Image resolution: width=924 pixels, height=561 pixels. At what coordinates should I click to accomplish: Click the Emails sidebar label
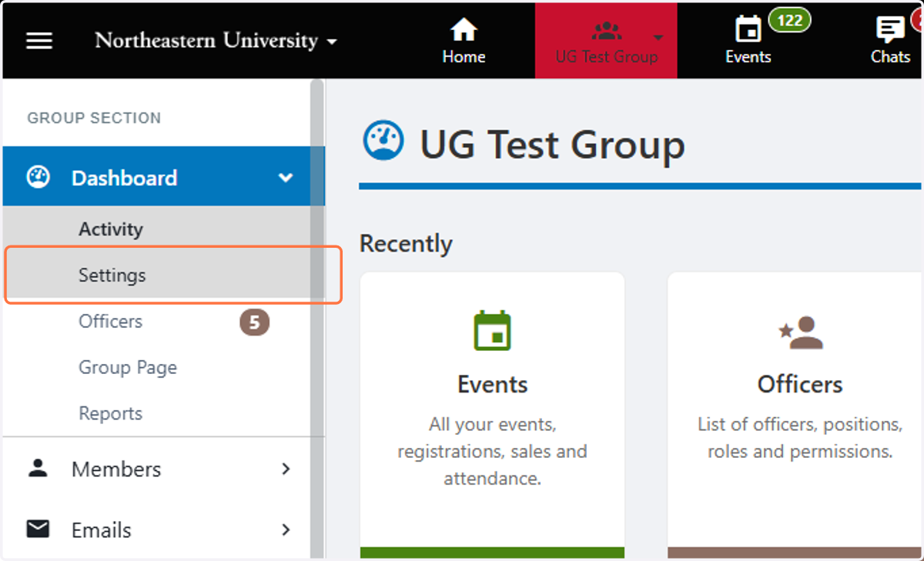tap(102, 530)
